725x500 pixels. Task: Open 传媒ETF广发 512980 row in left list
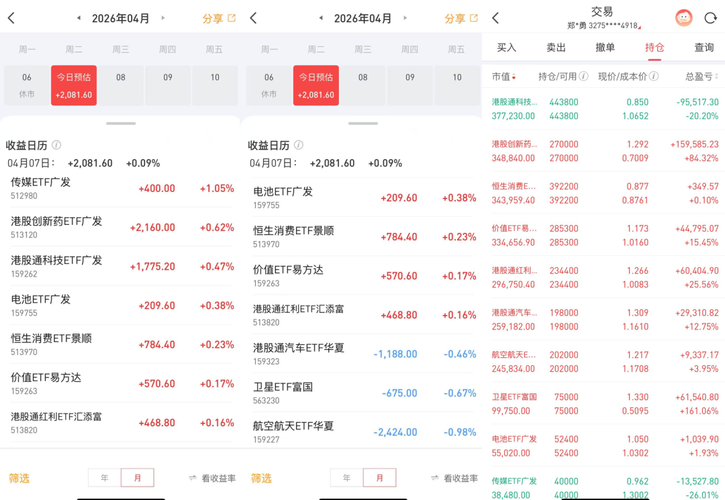pos(121,188)
